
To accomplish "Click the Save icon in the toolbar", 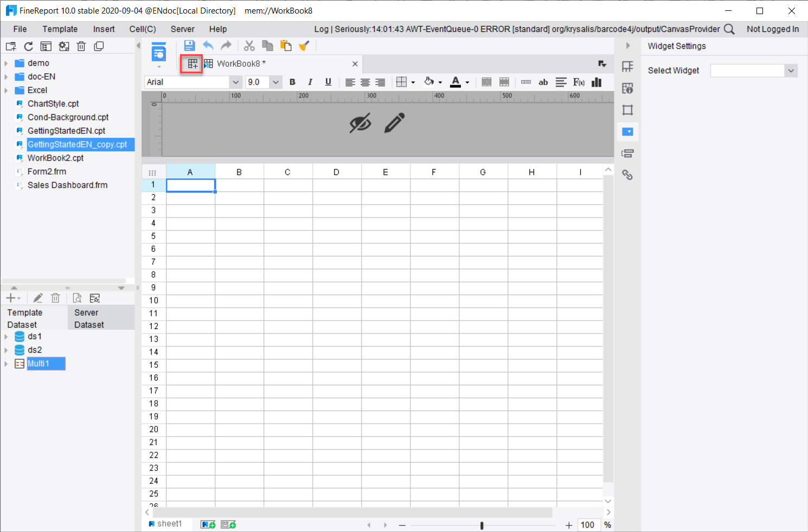I will [189, 46].
